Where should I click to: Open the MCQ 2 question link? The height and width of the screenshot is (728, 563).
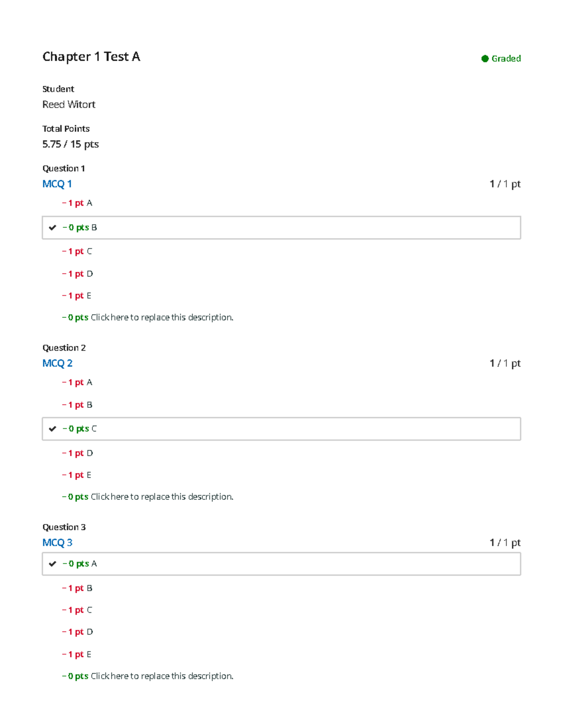[57, 363]
